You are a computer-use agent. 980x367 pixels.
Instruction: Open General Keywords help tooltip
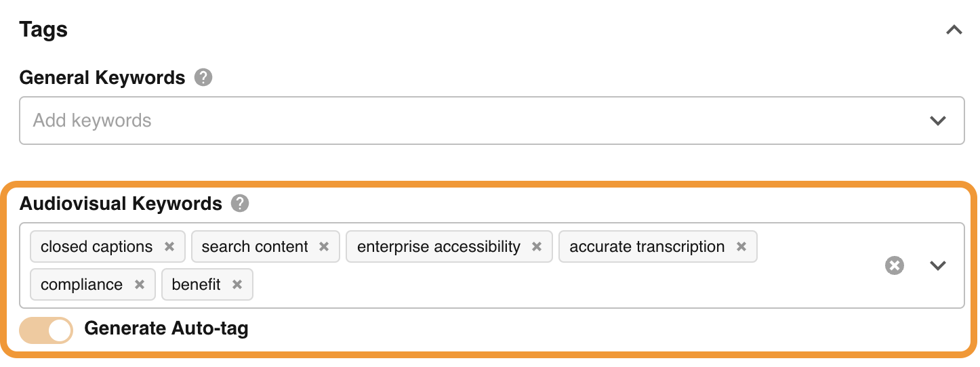[203, 78]
